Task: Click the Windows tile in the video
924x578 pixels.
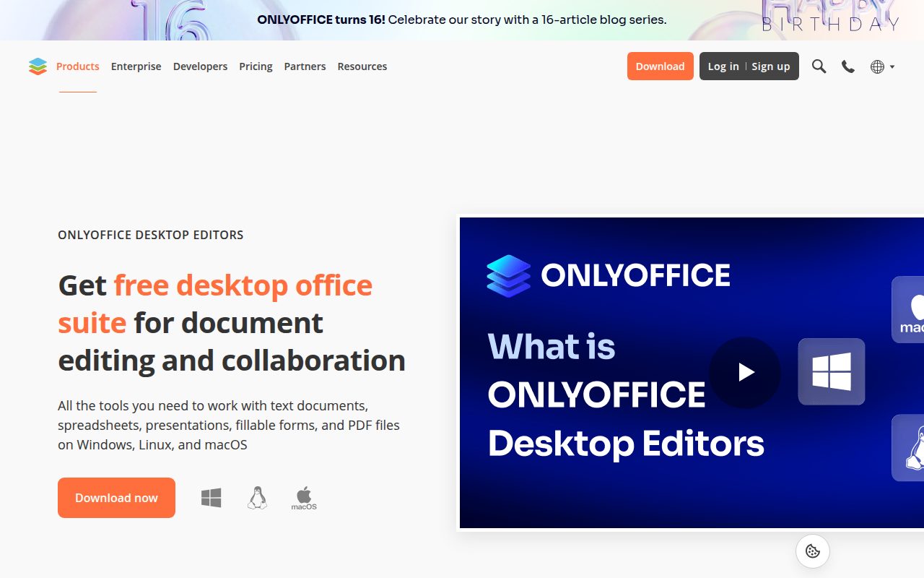Action: (832, 371)
